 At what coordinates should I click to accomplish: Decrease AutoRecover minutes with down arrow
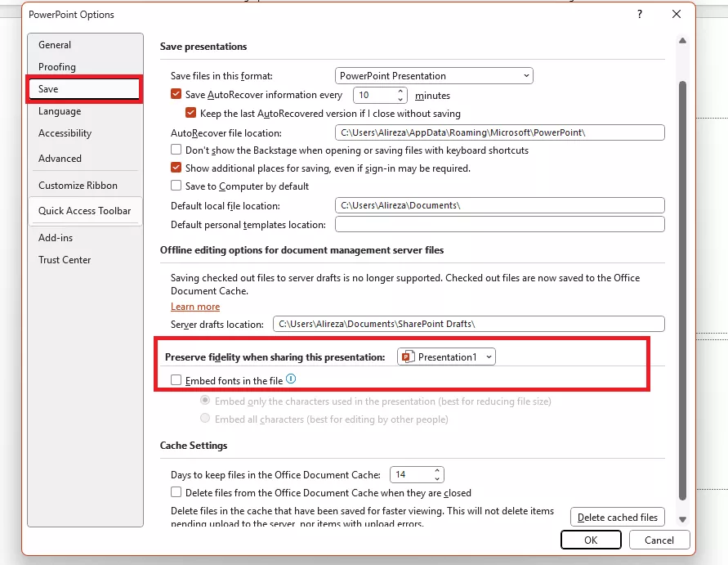pos(400,99)
